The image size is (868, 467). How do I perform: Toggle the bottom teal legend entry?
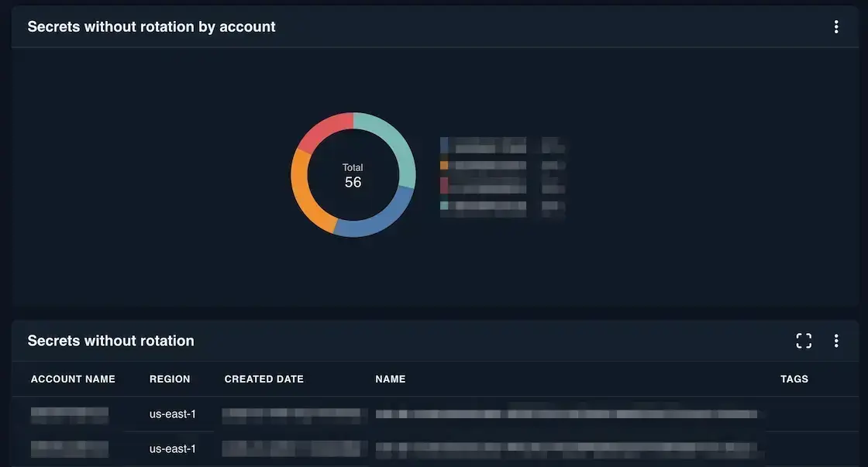tap(484, 205)
